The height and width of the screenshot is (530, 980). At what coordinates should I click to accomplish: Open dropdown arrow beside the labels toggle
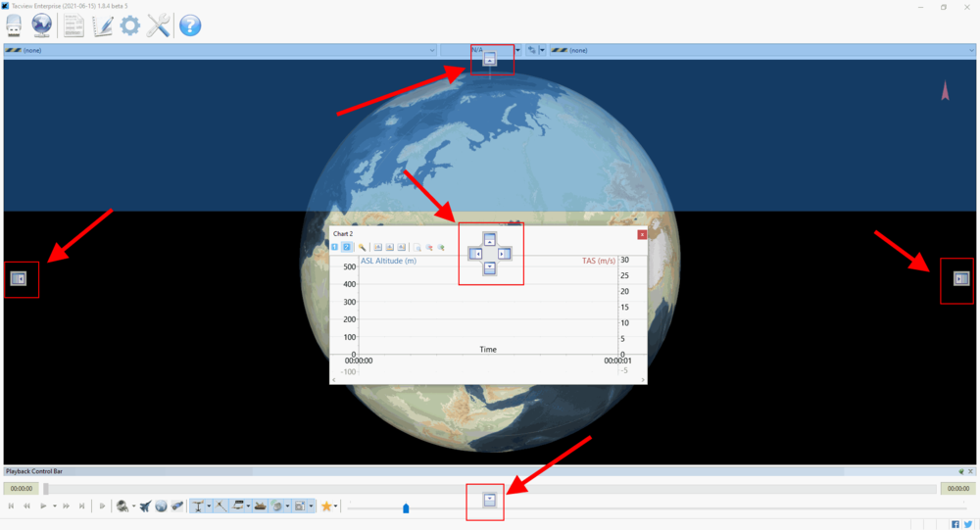pos(209,506)
